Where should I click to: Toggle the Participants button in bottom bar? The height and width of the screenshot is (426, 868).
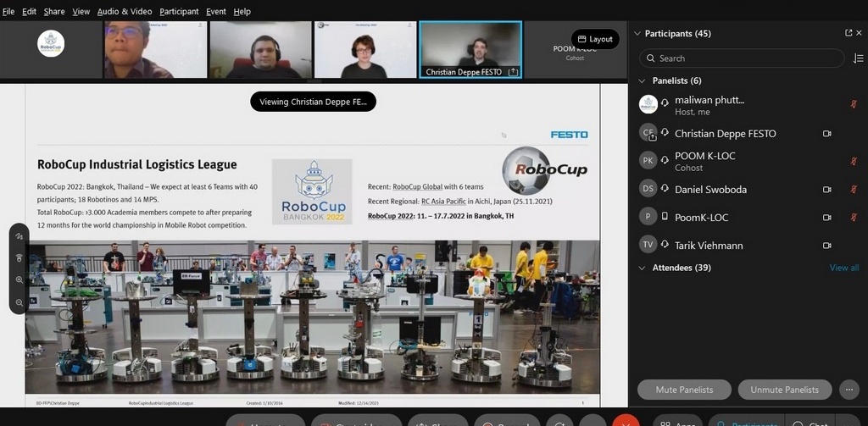coord(745,423)
